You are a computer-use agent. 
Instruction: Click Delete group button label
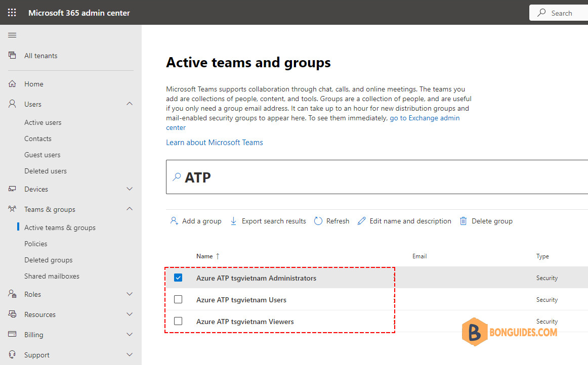tap(492, 221)
